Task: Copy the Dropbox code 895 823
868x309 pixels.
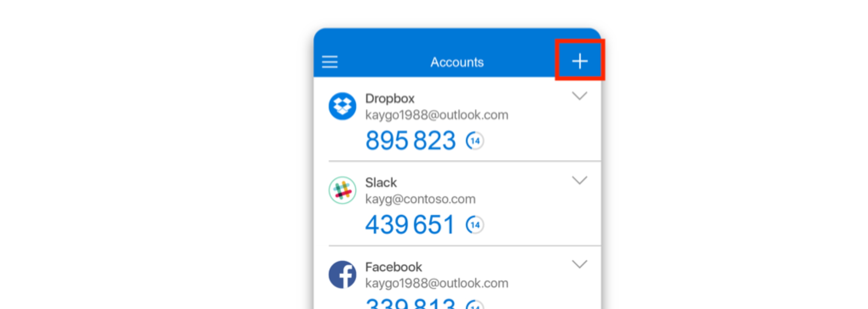Action: point(411,141)
